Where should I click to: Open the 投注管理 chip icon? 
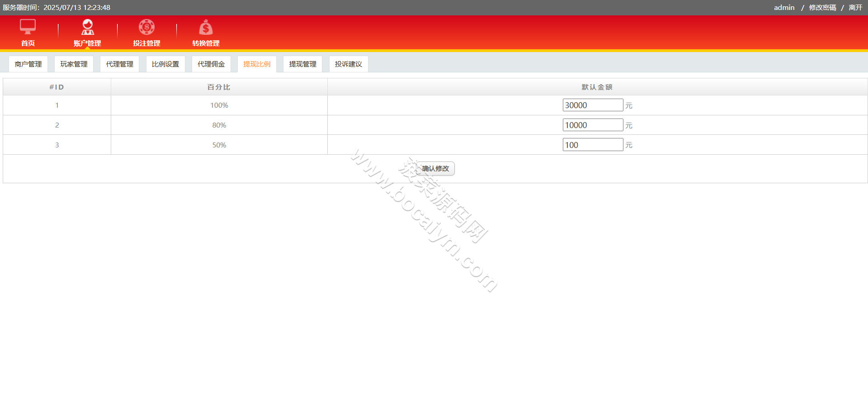(x=146, y=27)
